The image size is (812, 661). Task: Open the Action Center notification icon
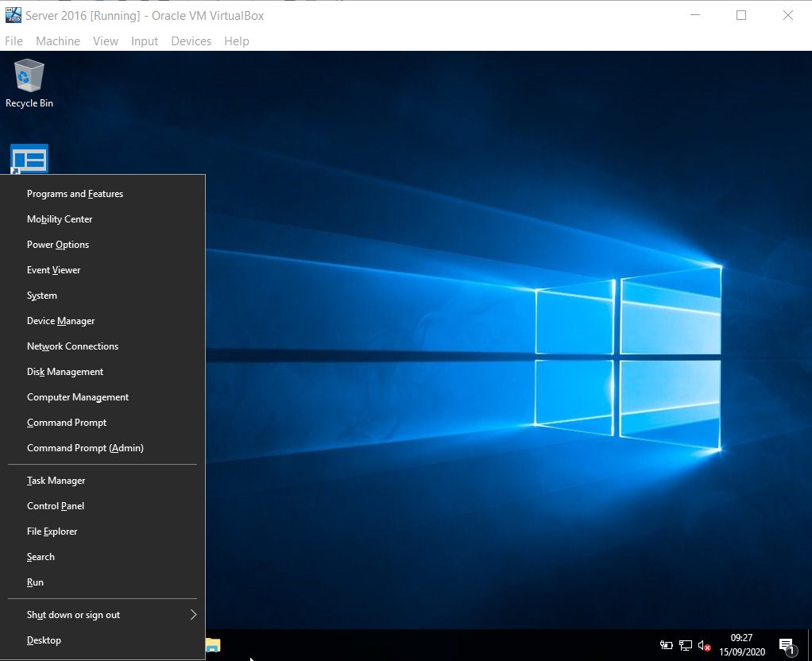[787, 646]
